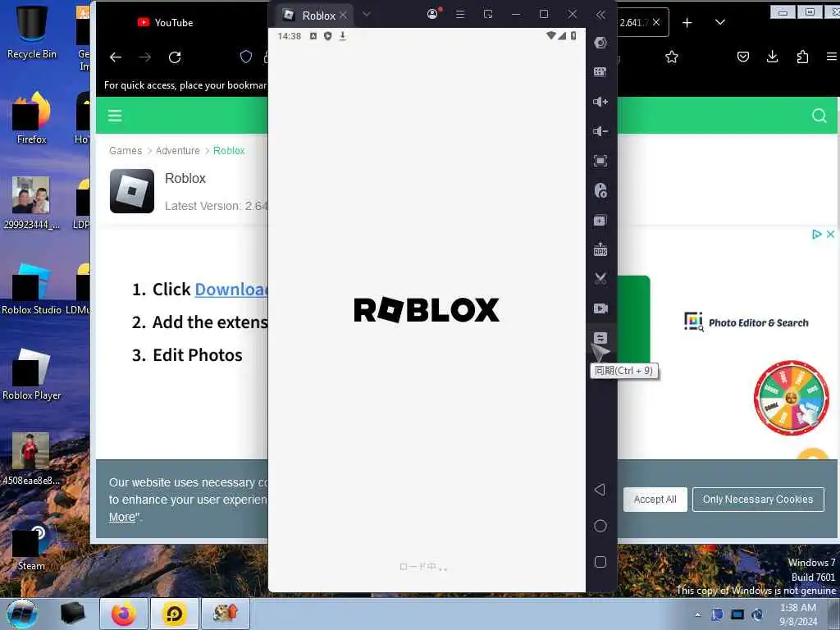Open Windows Start menu orb
Viewport: 840px width, 630px height.
point(21,614)
